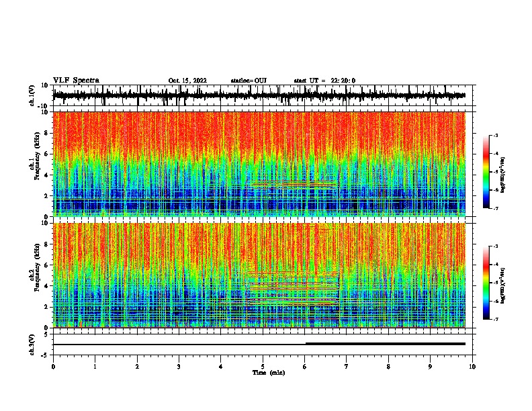
Task: Click the '0' tick on the time axis
Action: pyautogui.click(x=53, y=367)
